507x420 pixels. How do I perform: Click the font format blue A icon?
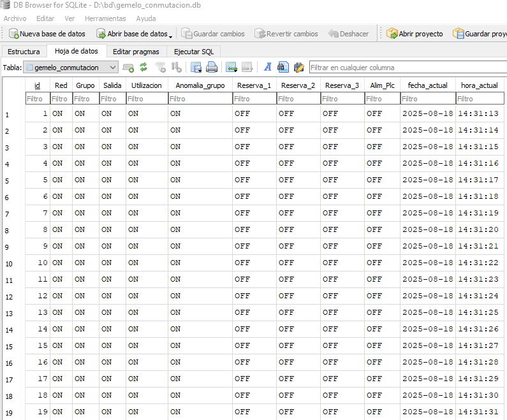coord(267,67)
